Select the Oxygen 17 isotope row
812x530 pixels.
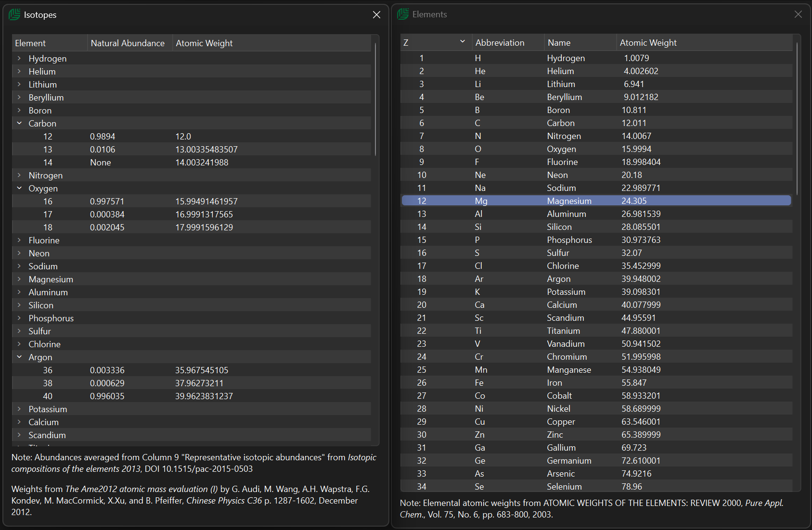coord(192,214)
